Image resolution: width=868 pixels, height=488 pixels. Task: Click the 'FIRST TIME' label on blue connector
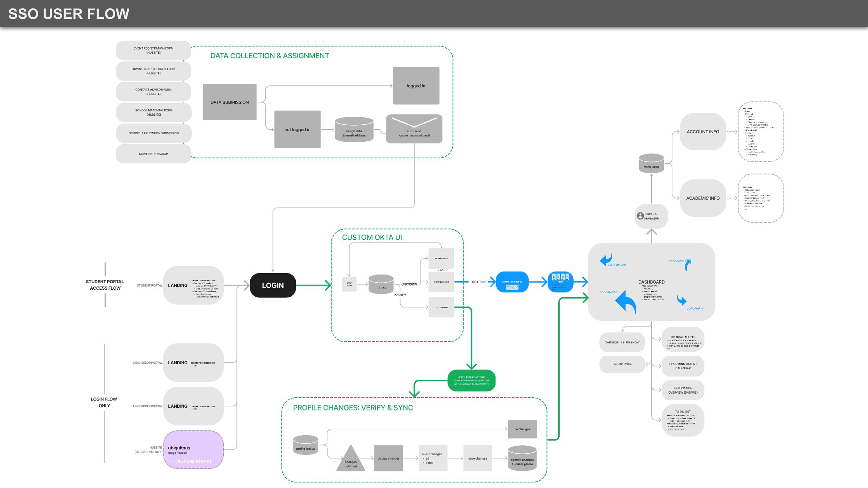pos(478,282)
